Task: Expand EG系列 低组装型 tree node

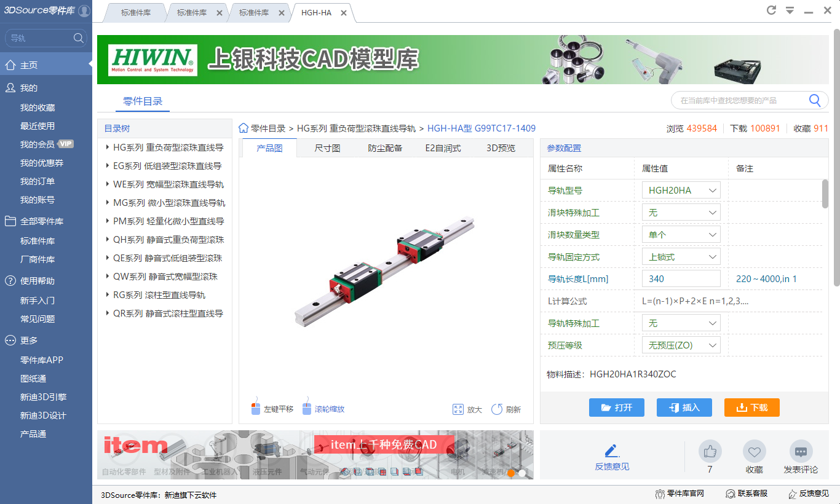Action: 107,166
